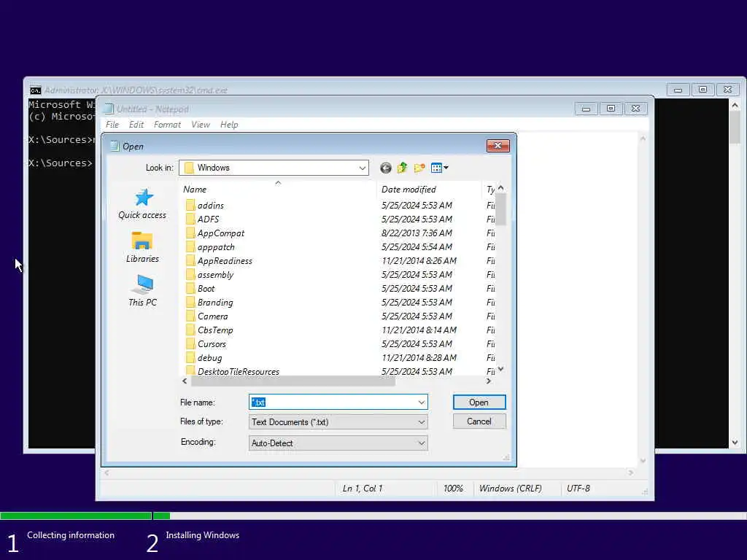Viewport: 747px width, 560px height.
Task: Select the addins folder icon
Action: [x=190, y=205]
